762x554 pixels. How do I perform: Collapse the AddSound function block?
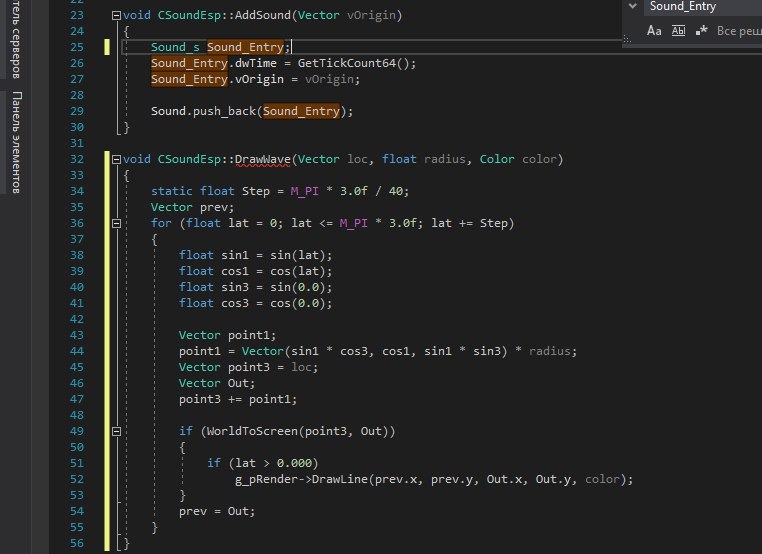[x=116, y=16]
